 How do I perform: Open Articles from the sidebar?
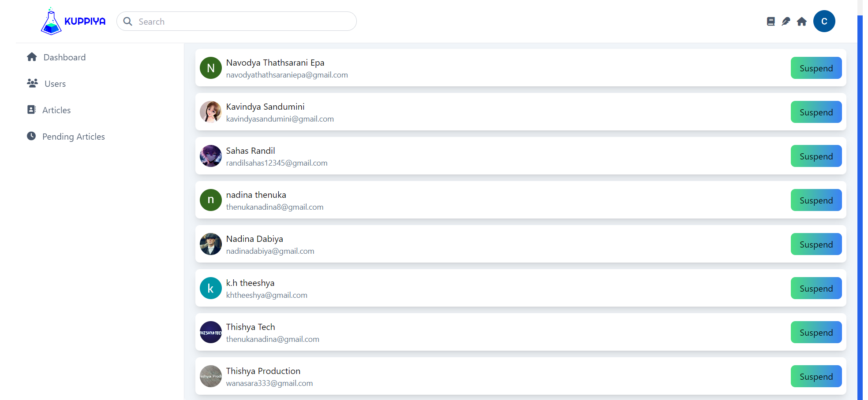(56, 110)
